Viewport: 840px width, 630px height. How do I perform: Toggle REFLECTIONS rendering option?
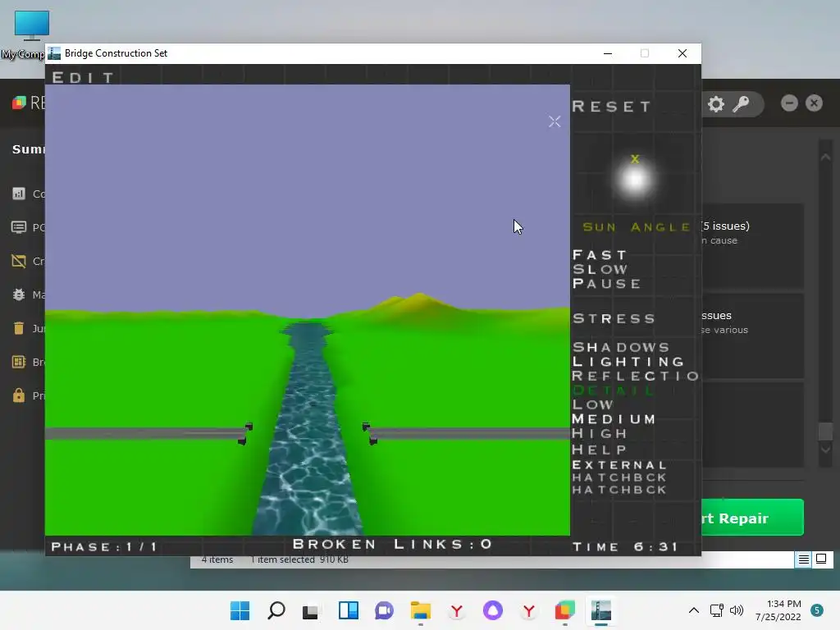point(636,376)
